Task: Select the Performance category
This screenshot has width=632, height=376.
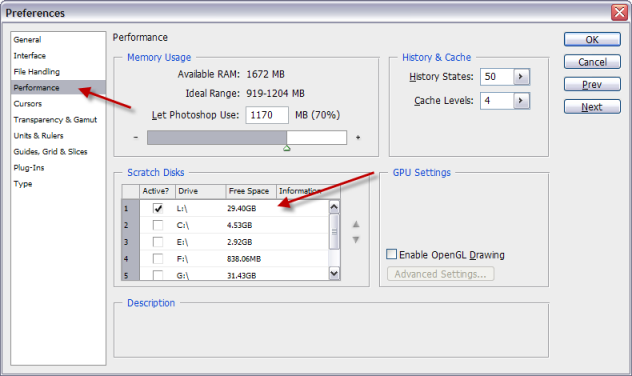Action: point(58,87)
